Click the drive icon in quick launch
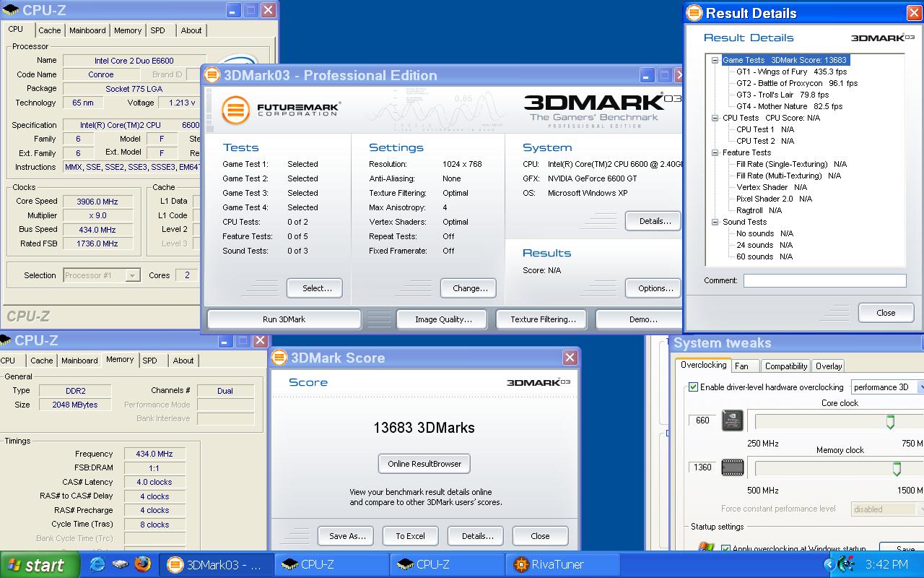This screenshot has height=578, width=924. coord(120,564)
